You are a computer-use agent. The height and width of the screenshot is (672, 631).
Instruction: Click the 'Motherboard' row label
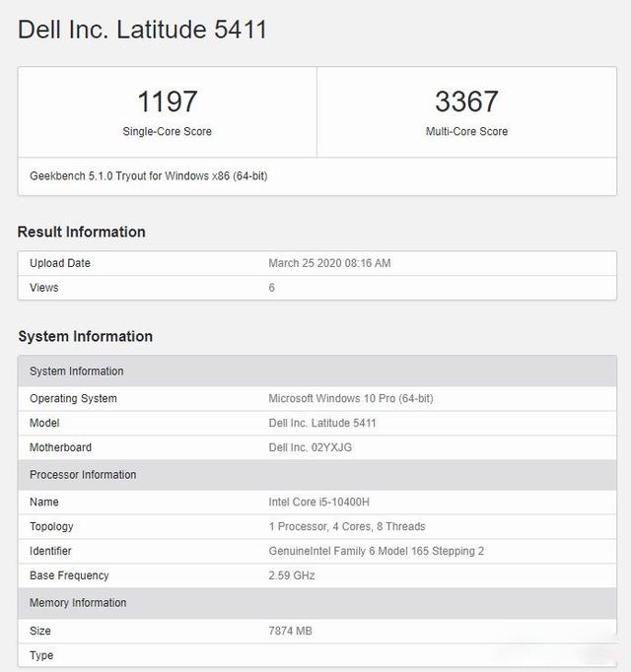(60, 447)
